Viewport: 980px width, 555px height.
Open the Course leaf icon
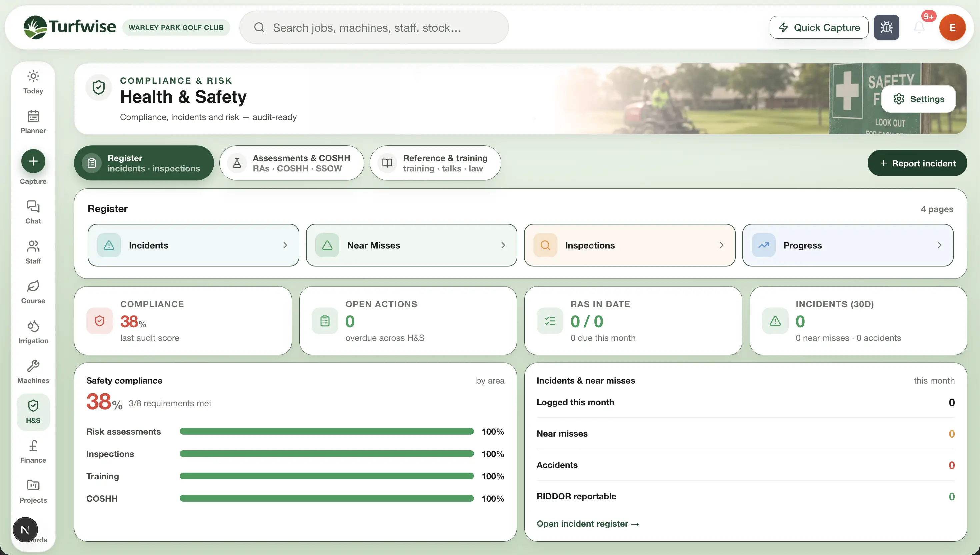(33, 286)
